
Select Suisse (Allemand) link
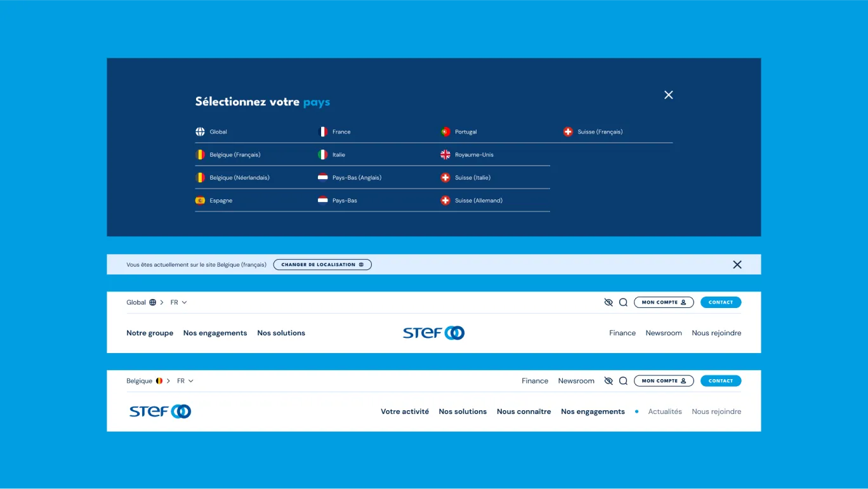click(x=478, y=201)
